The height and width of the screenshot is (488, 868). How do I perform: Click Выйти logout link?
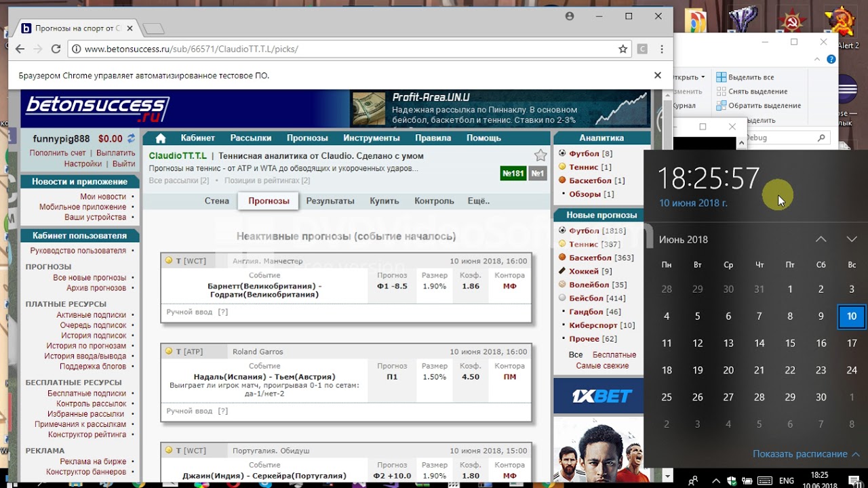coord(124,164)
